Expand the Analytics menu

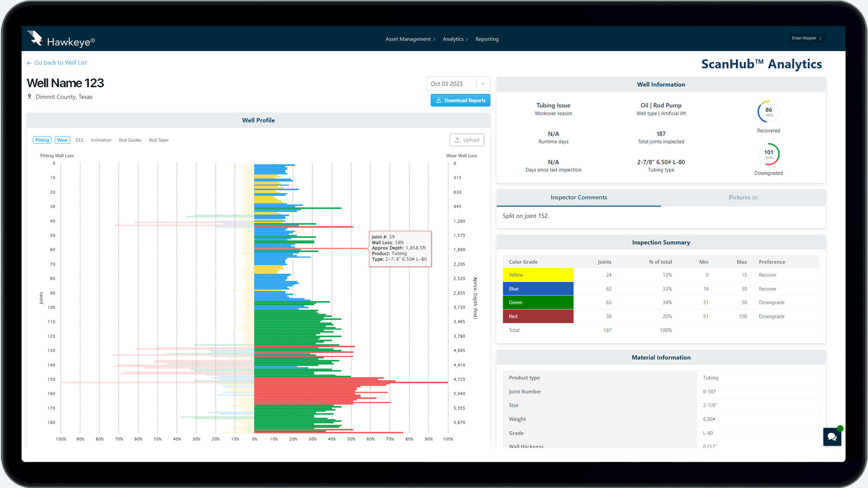pos(455,39)
